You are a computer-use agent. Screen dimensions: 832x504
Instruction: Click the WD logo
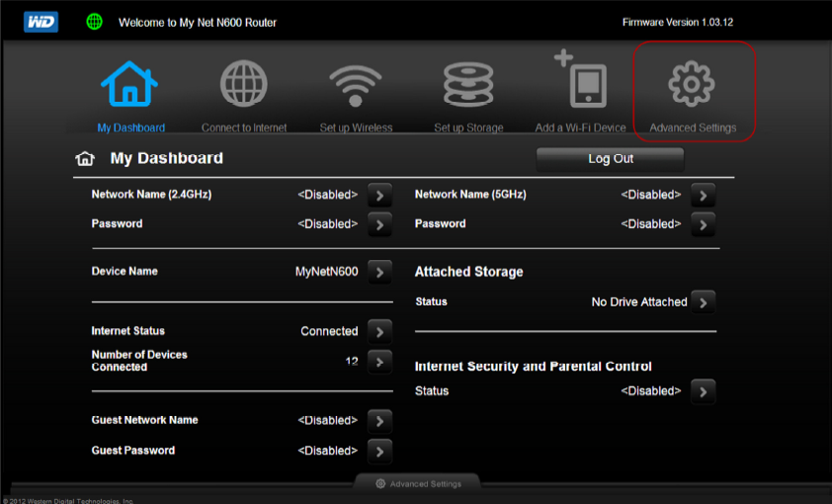coord(41,22)
